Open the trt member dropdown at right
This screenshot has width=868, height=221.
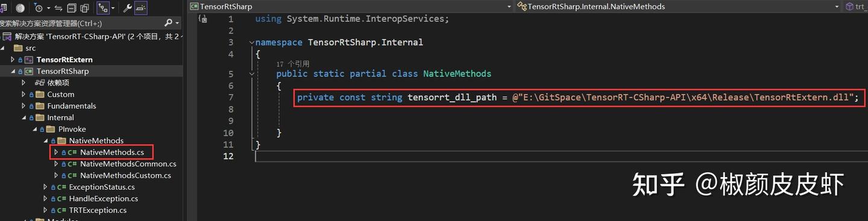tap(856, 7)
